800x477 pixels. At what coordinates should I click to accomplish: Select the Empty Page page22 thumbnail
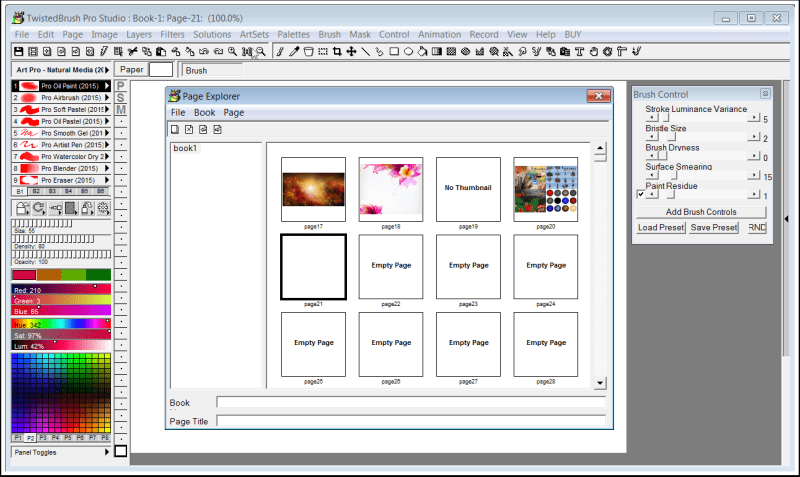point(391,267)
